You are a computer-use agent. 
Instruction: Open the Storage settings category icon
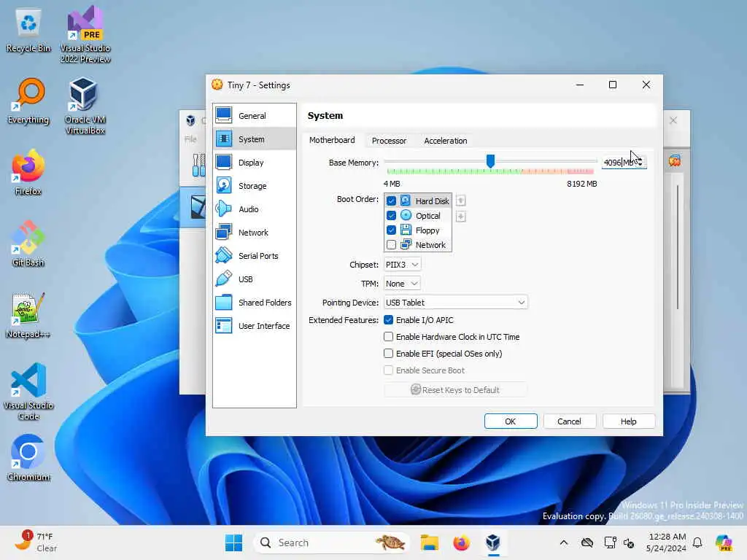tap(223, 186)
